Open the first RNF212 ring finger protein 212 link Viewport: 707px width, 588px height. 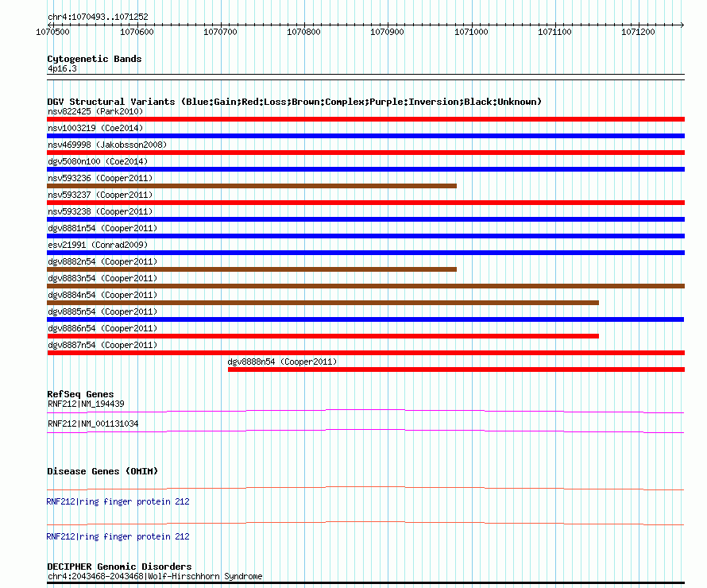(x=118, y=501)
